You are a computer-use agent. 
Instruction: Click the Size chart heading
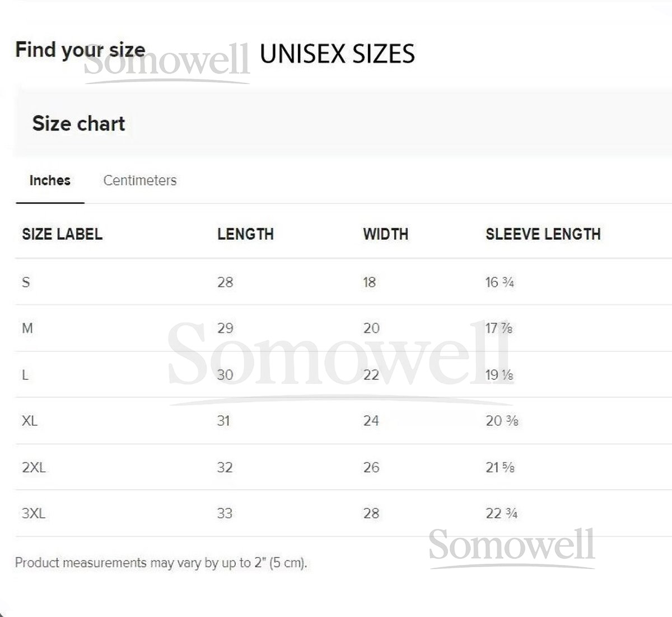point(78,123)
